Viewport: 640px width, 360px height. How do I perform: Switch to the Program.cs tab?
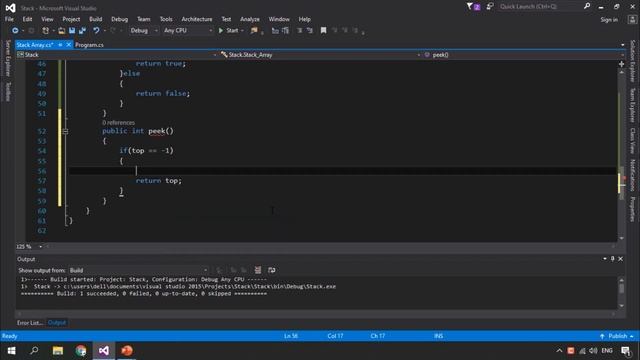pyautogui.click(x=89, y=45)
